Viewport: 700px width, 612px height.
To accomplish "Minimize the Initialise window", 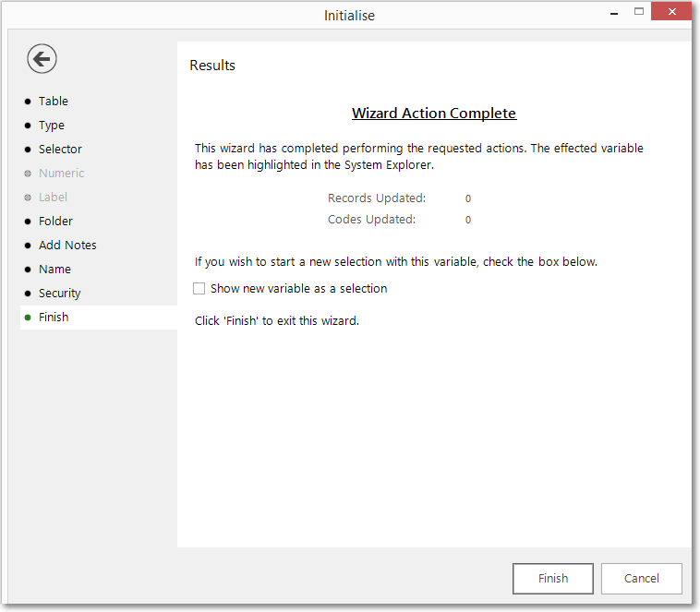I will coord(614,12).
